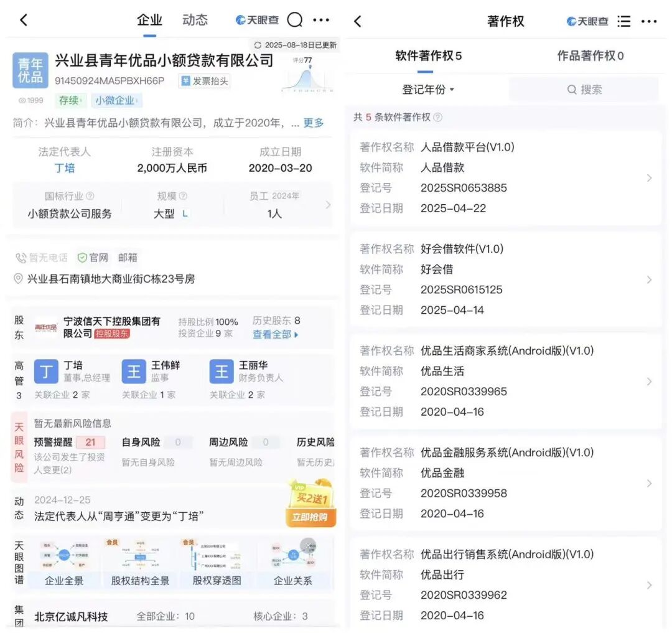This screenshot has height=633, width=672.
Task: Expand the employee info row chevron
Action: (328, 205)
